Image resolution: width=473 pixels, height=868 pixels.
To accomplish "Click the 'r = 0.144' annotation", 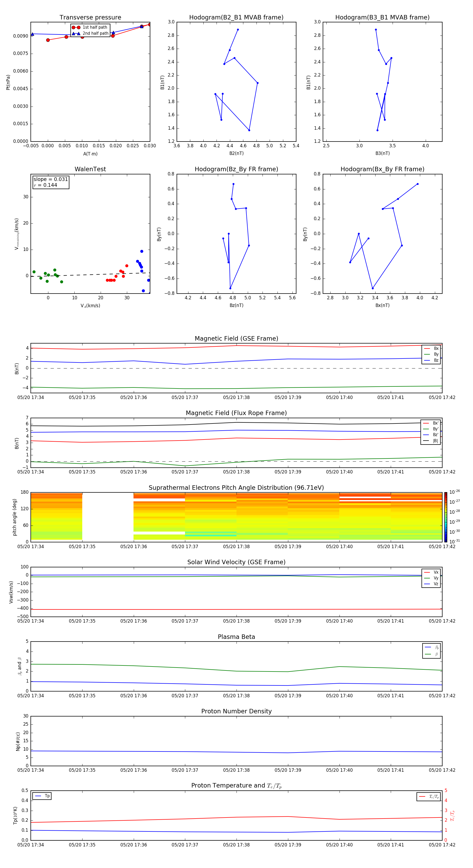I will (45, 185).
